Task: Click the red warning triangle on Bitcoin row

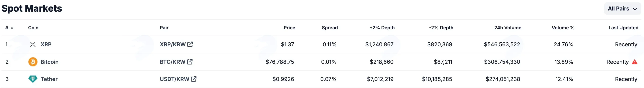Action: [x=634, y=62]
